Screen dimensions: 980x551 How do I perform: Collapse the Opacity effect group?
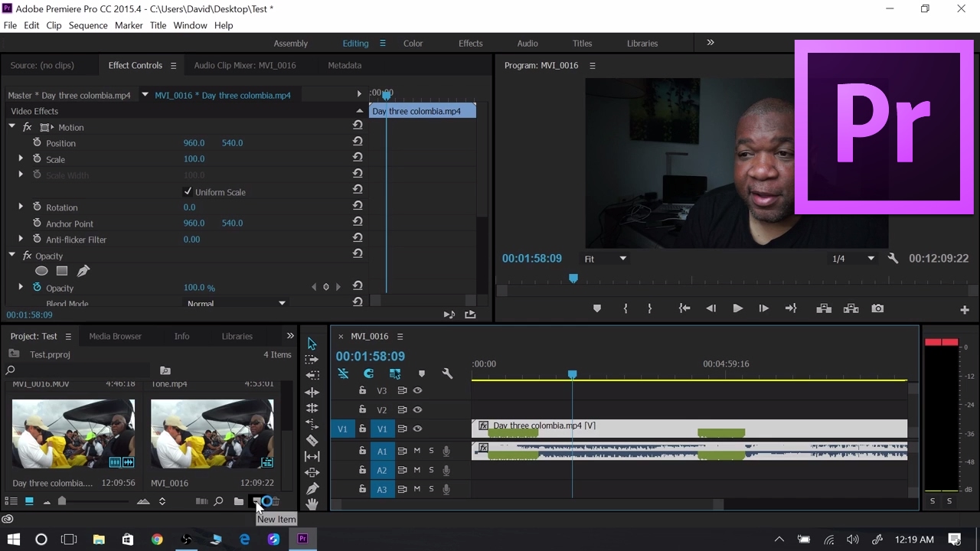pyautogui.click(x=11, y=255)
